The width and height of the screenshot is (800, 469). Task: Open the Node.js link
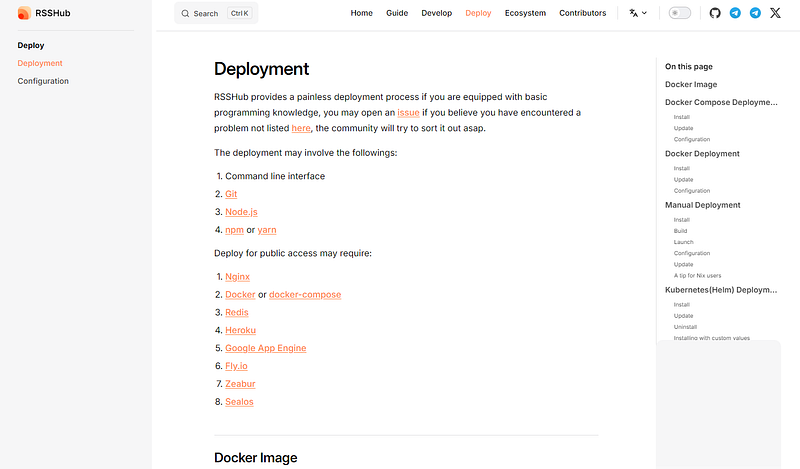[241, 212]
